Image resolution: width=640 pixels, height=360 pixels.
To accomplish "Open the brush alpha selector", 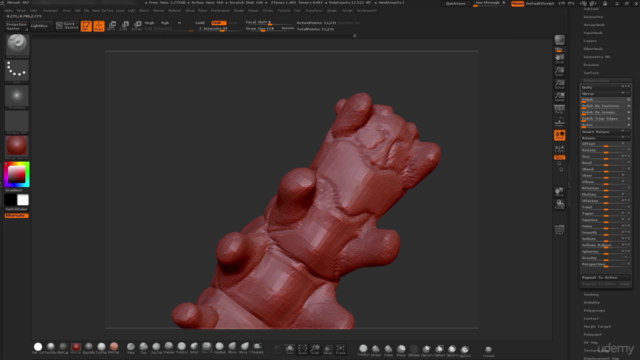I will point(17,96).
